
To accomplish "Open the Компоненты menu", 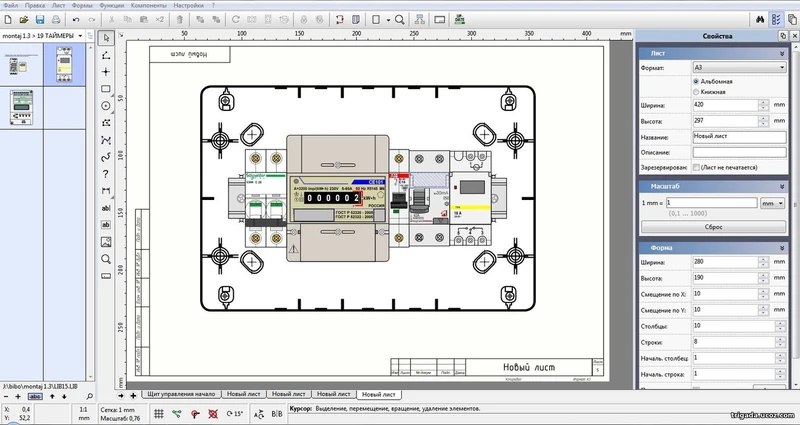I will 148,6.
